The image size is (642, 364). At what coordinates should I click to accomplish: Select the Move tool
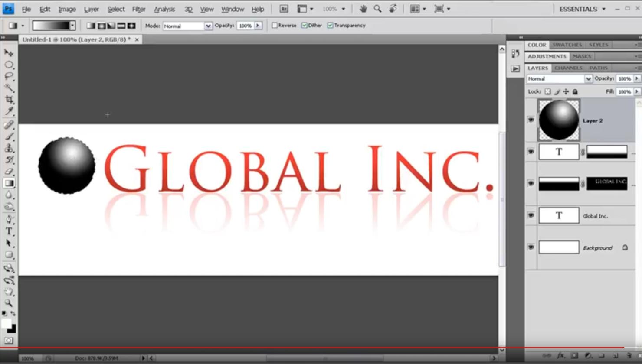[7, 52]
